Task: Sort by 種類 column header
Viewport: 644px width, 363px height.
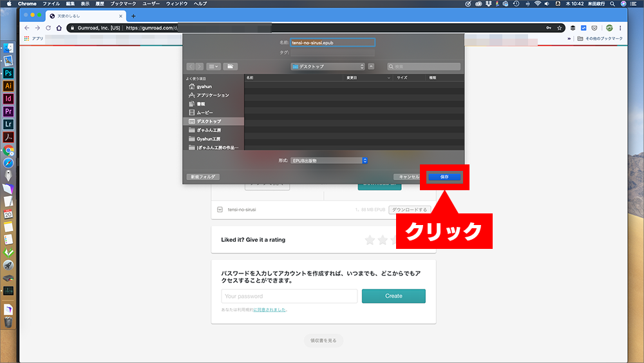Action: pyautogui.click(x=445, y=78)
